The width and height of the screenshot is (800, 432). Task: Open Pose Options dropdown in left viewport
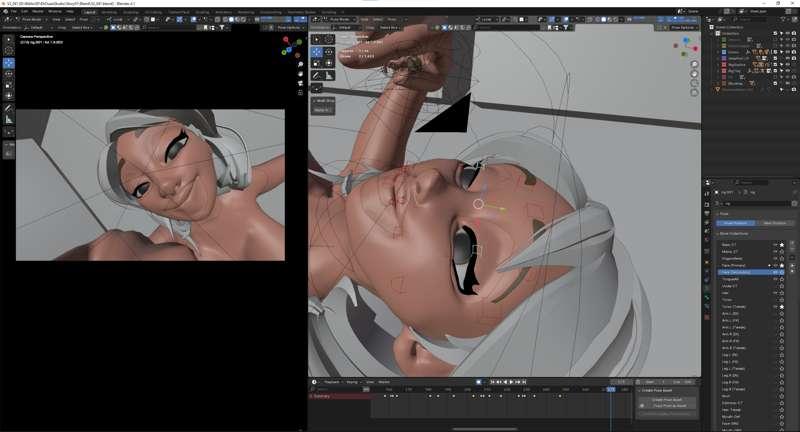289,27
